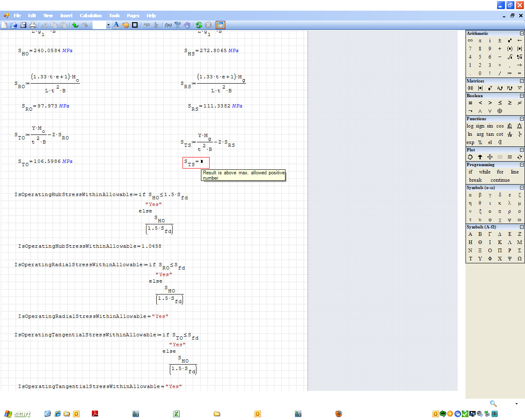The width and height of the screenshot is (525, 420).
Task: Open the Calculation menu
Action: [91, 16]
